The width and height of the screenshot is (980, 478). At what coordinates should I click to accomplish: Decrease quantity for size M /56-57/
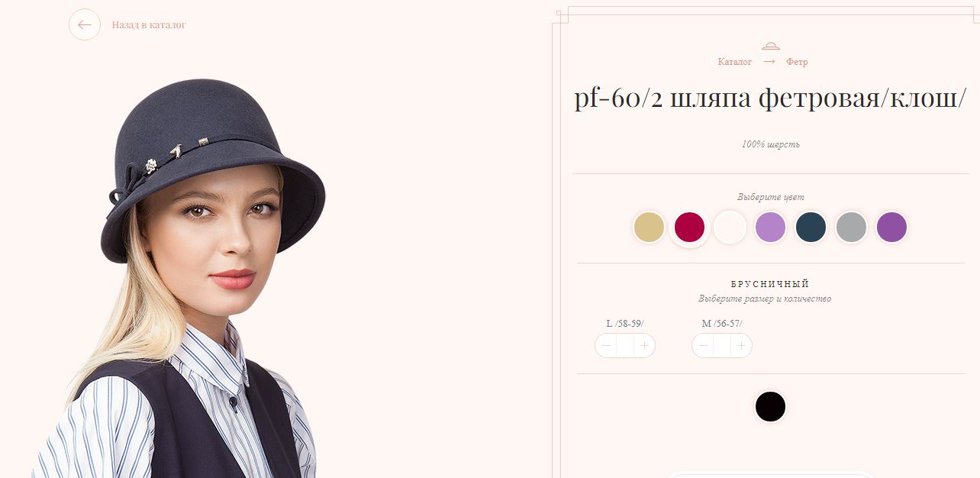(703, 346)
